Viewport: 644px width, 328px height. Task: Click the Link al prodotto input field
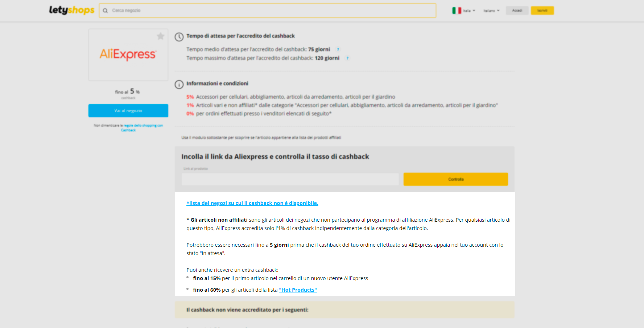tap(290, 179)
